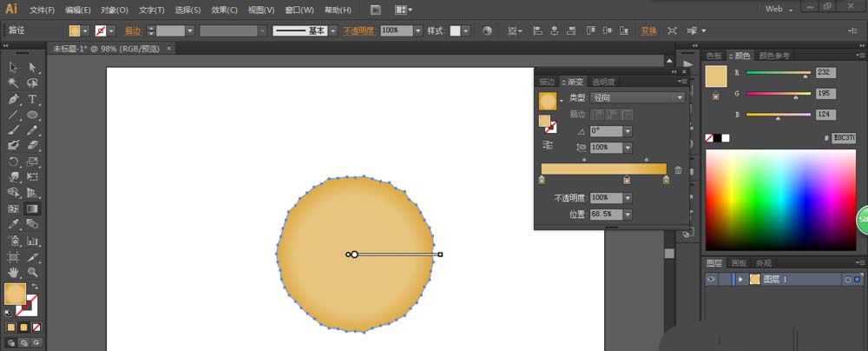Select the Zoom tool
The height and width of the screenshot is (351, 868).
pos(33,272)
